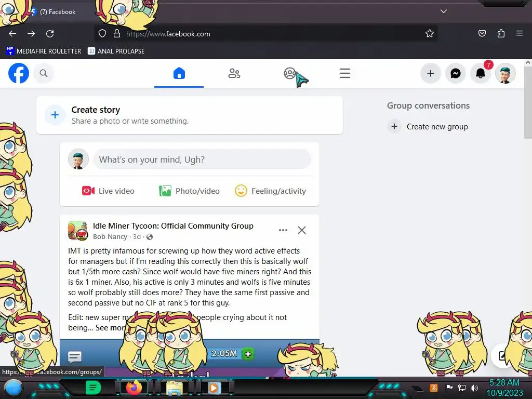Click the Start orb button
The width and height of the screenshot is (532, 399).
coord(14,389)
